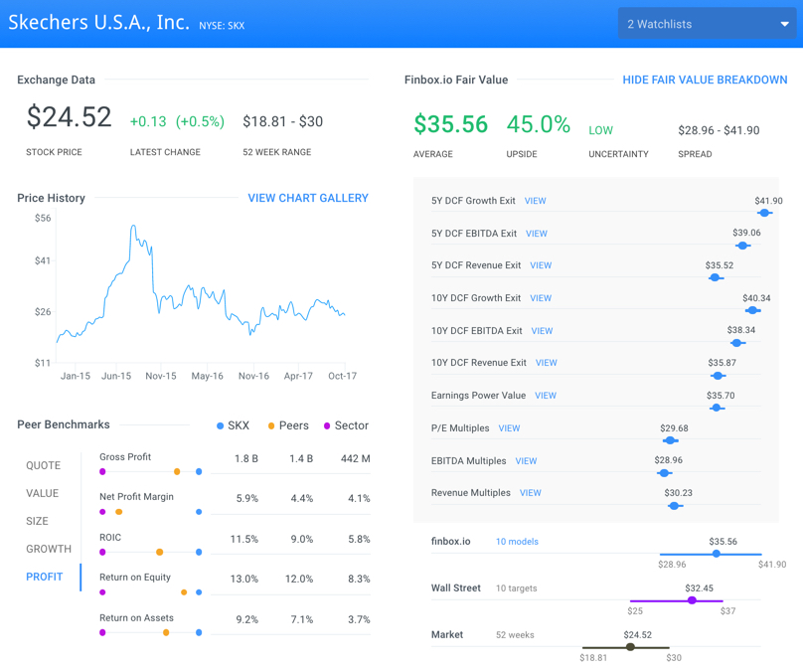Click the EBITDA Multiples $28.96 marker
This screenshot has width=803, height=672.
point(664,473)
